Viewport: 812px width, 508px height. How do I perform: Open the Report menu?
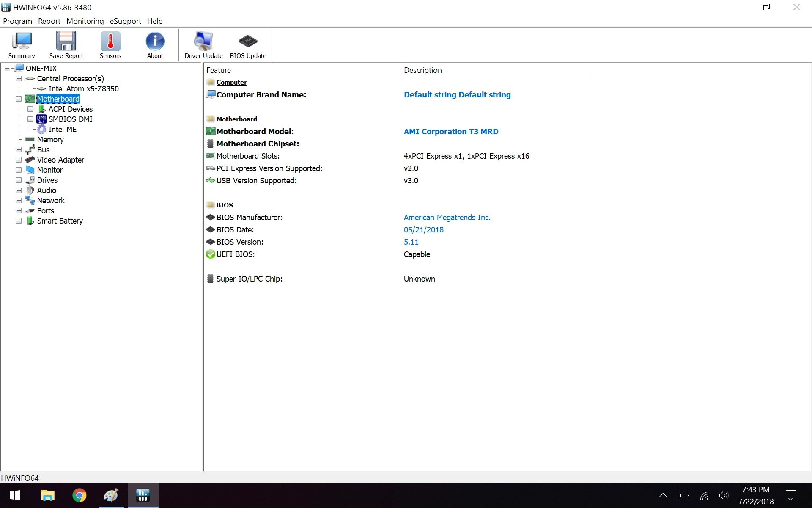tap(49, 21)
